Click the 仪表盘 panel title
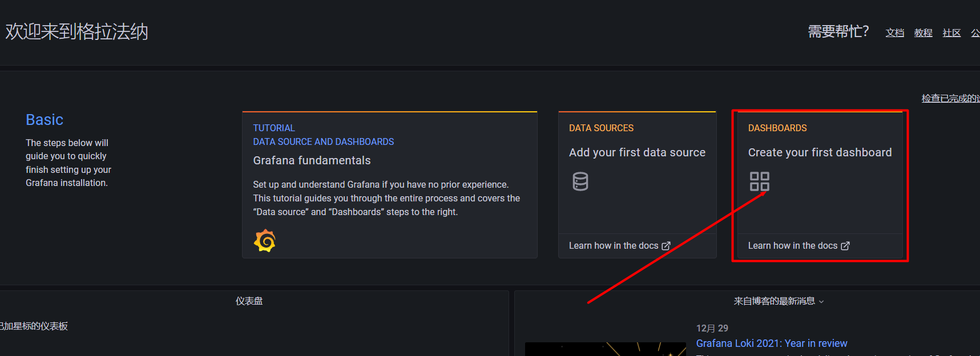980x356 pixels. (x=249, y=301)
